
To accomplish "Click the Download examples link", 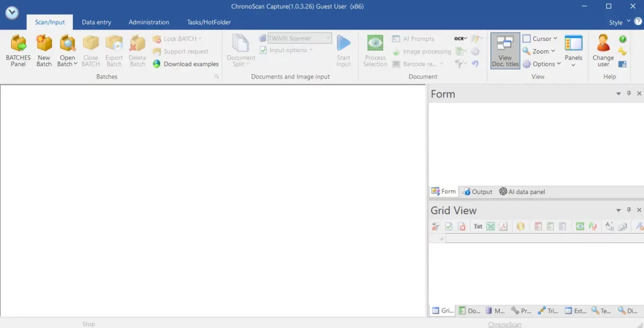I will tap(191, 64).
